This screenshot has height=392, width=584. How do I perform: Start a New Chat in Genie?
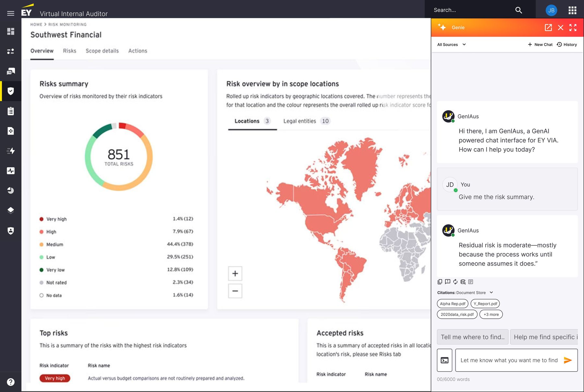540,44
